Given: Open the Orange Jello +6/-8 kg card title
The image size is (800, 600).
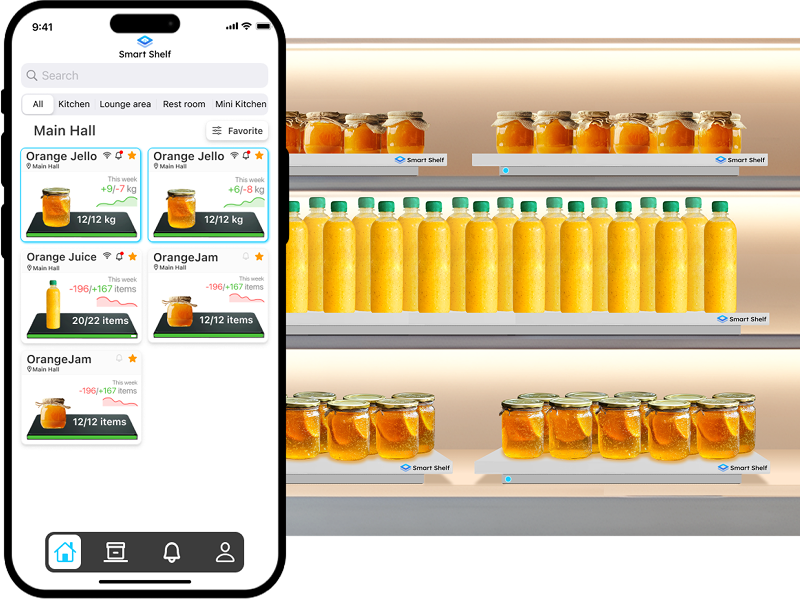Looking at the screenshot, I should (x=189, y=156).
